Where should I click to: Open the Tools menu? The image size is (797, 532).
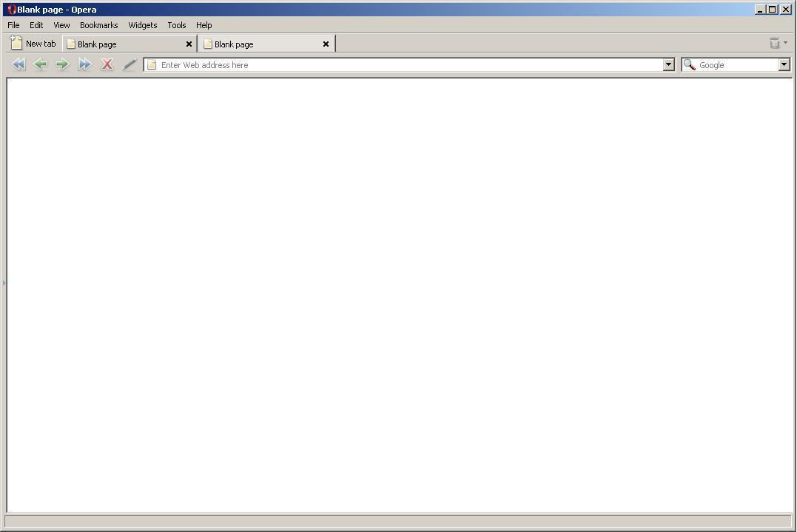tap(176, 25)
